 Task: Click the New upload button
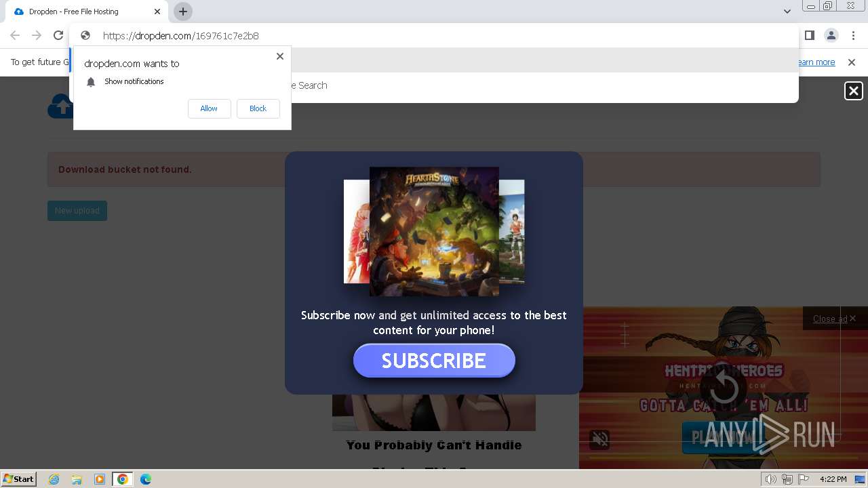77,211
